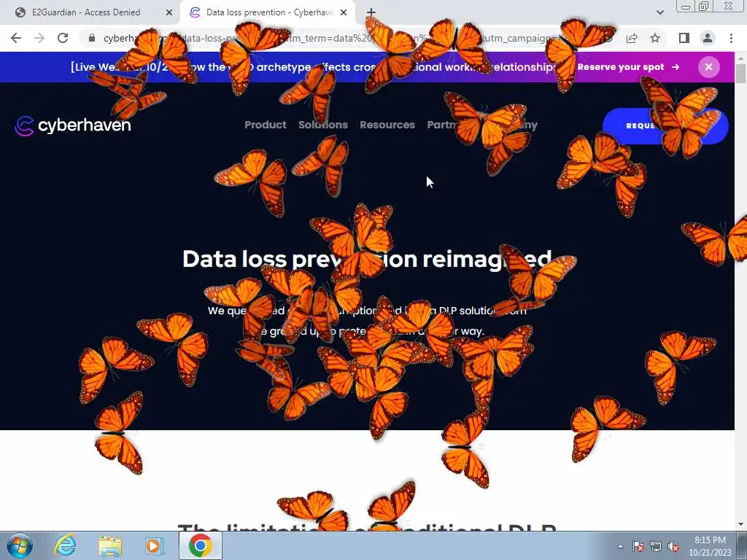Open Windows Explorer folder in taskbar

(x=110, y=545)
